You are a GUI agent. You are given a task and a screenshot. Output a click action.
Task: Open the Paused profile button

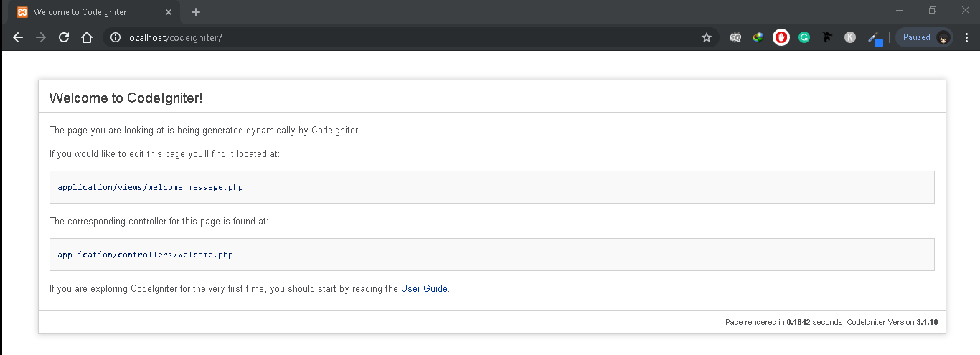tap(924, 37)
